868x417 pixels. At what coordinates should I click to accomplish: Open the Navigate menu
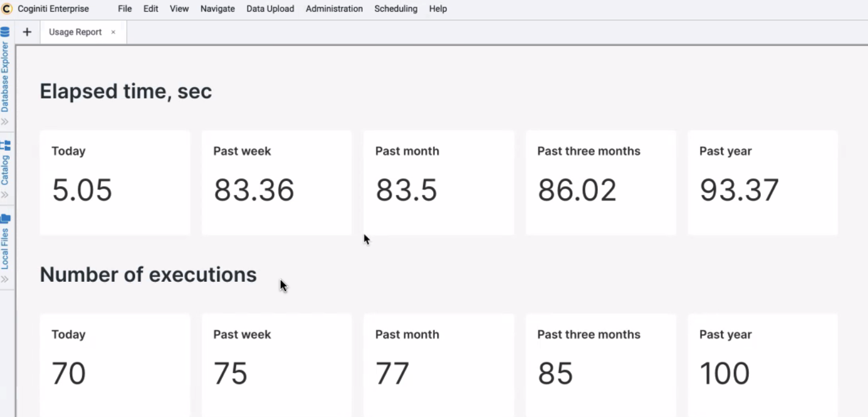[217, 8]
